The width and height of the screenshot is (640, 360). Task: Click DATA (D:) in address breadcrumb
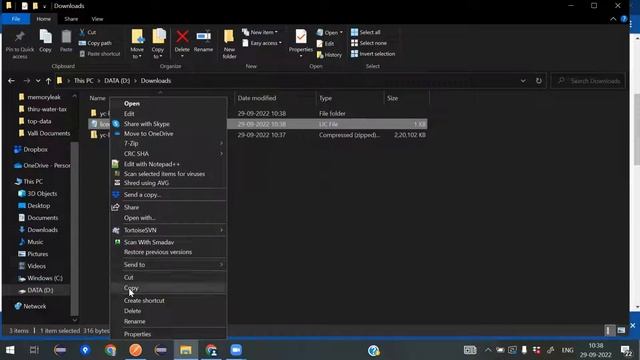coord(117,81)
